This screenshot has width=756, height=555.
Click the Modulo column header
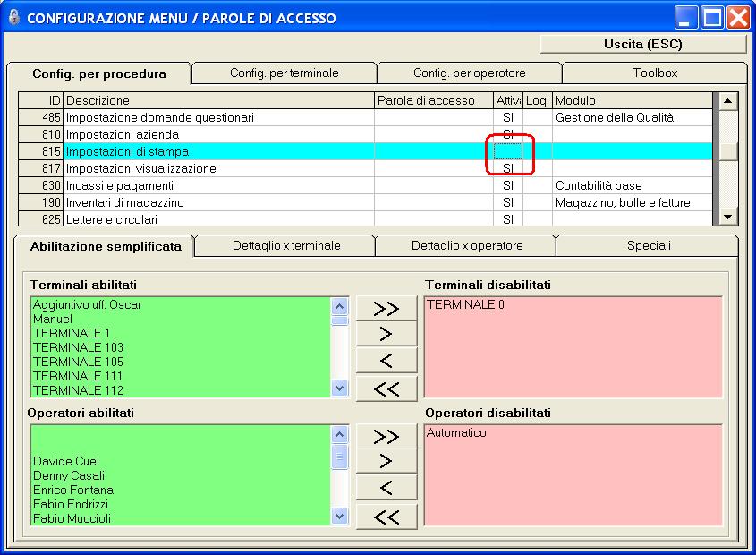click(x=632, y=100)
